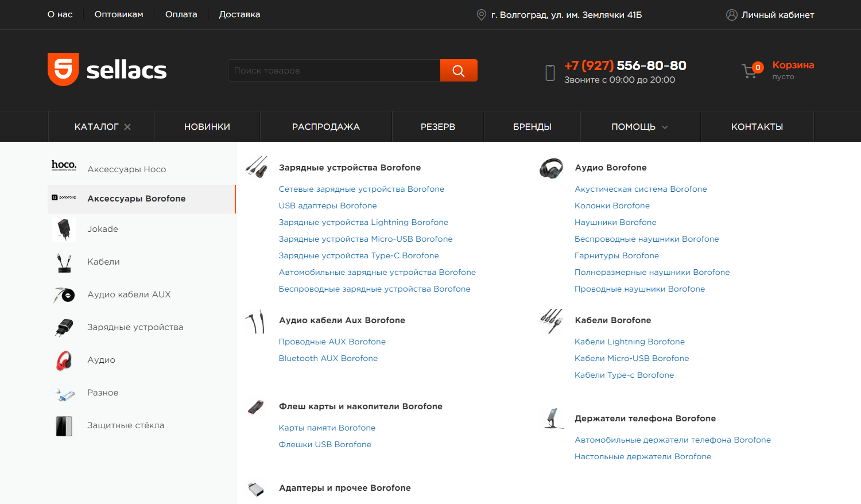Click the Защитные стёкла icon

pyautogui.click(x=64, y=426)
